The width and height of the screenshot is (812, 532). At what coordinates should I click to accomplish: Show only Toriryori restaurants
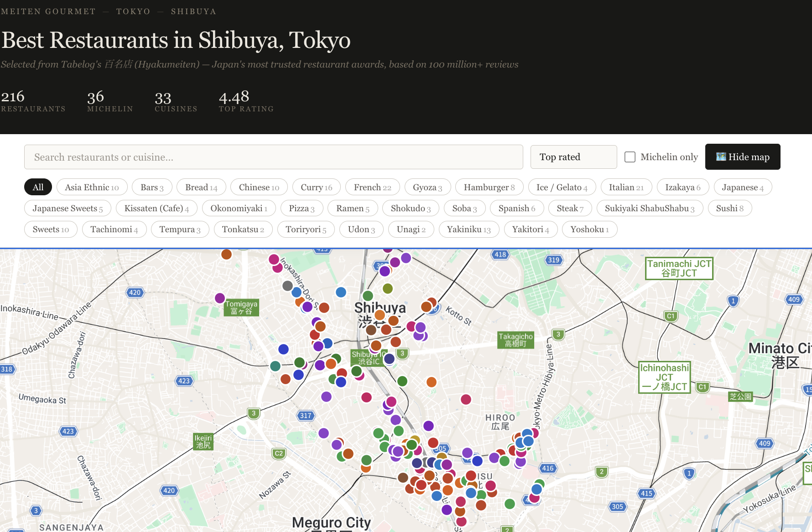(x=306, y=229)
